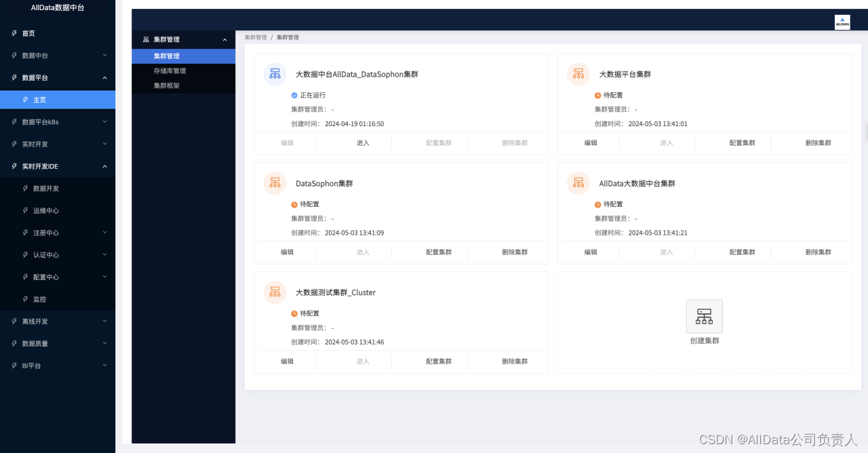Open 集群框架 in the secondary menu
Image resolution: width=868 pixels, height=453 pixels.
click(183, 86)
